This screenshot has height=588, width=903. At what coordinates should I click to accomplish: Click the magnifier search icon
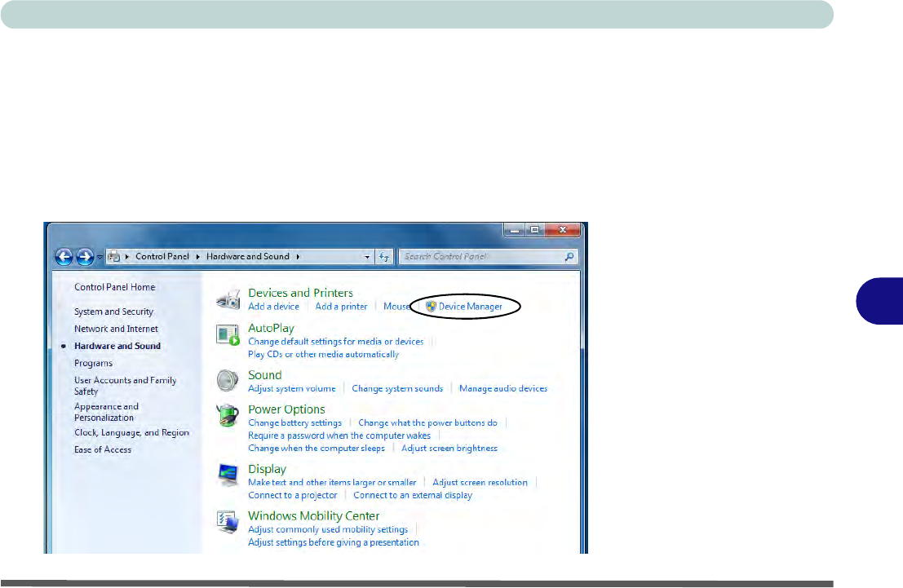[569, 257]
